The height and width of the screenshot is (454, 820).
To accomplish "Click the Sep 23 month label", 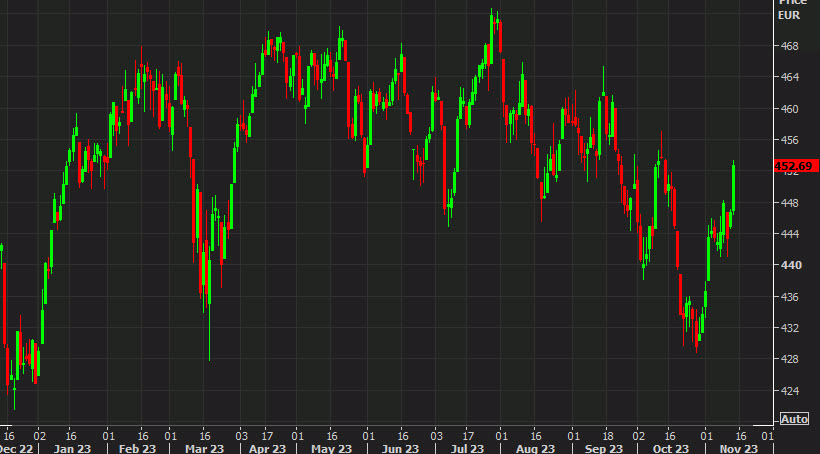I will click(603, 449).
